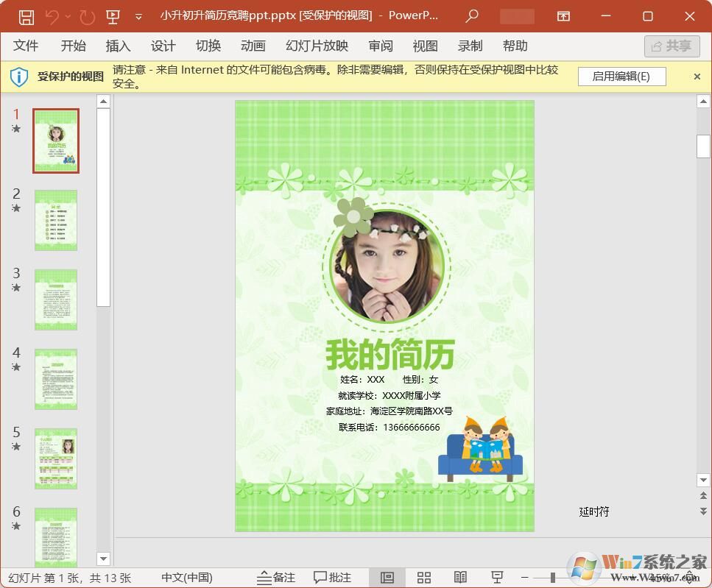Open the 备注 (Notes) pane

click(276, 577)
